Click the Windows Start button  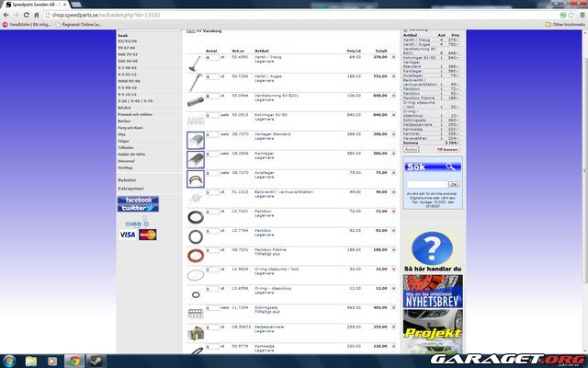click(x=10, y=359)
